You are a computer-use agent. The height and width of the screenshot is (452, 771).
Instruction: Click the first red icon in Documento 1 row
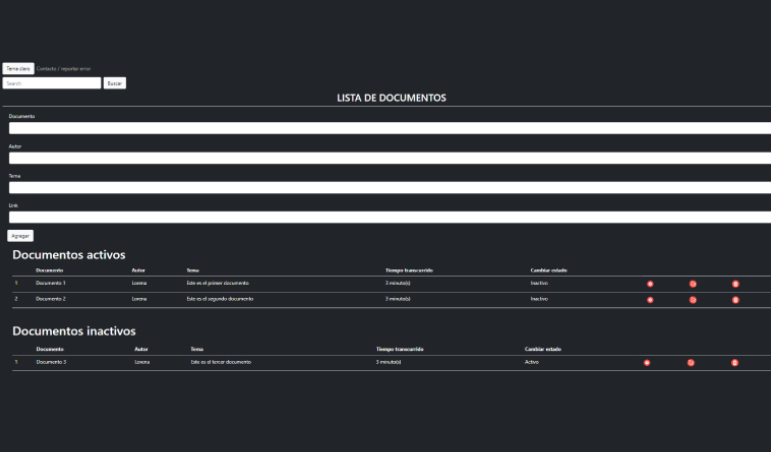(x=650, y=284)
